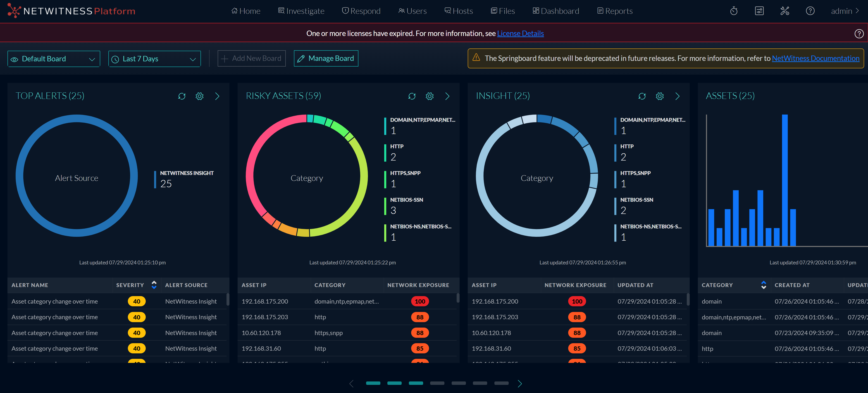Refresh the Top Alerts panel
The width and height of the screenshot is (868, 393).
tap(182, 96)
